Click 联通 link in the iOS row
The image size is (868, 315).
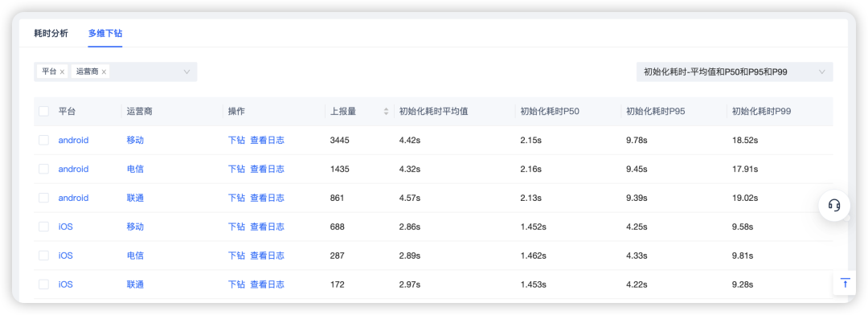point(135,284)
